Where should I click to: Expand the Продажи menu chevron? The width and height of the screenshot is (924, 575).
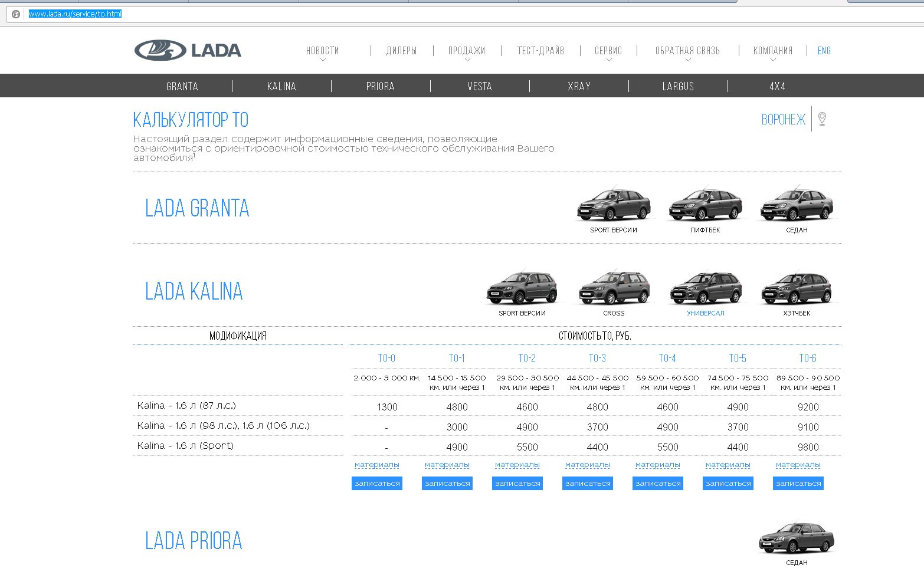click(x=467, y=60)
